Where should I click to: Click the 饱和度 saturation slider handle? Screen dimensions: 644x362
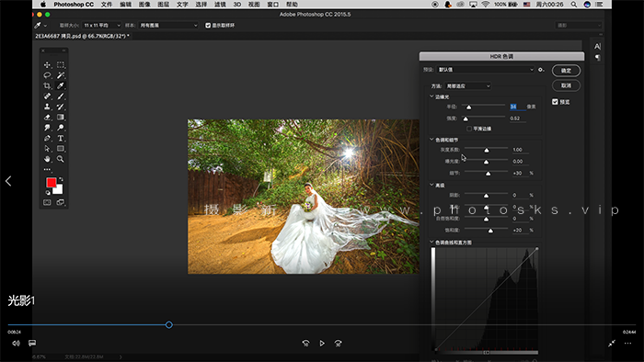(490, 231)
